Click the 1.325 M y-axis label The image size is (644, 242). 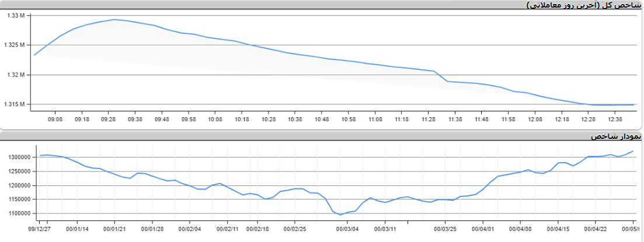click(13, 45)
